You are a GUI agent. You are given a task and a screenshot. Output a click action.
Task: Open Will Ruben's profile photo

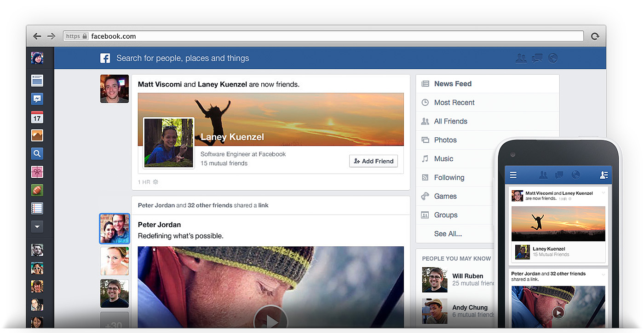click(435, 280)
